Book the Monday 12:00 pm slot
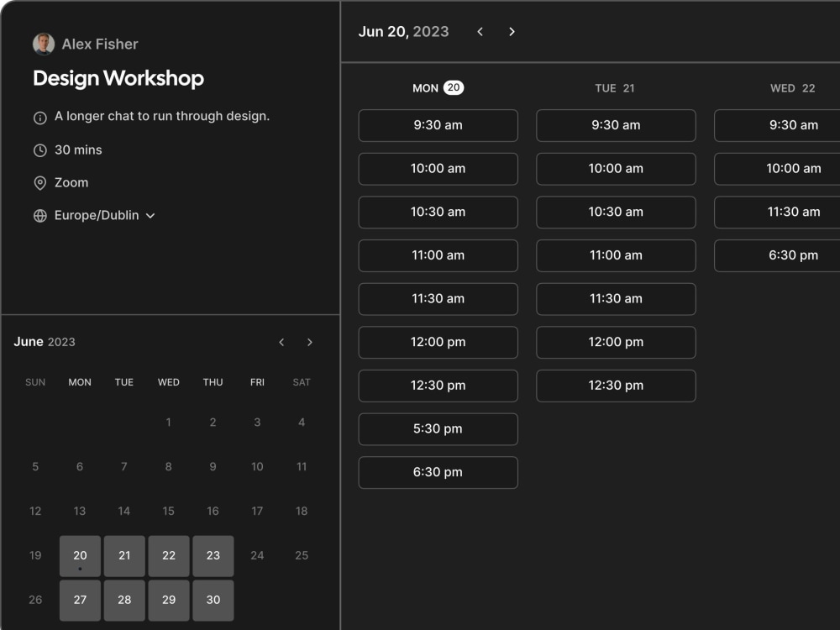 (x=438, y=343)
